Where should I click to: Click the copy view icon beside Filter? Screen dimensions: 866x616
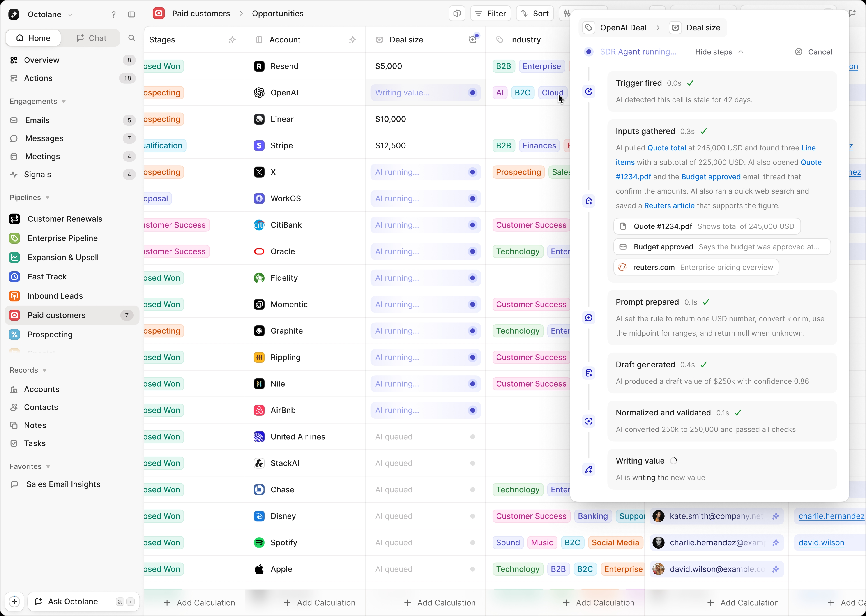point(457,14)
